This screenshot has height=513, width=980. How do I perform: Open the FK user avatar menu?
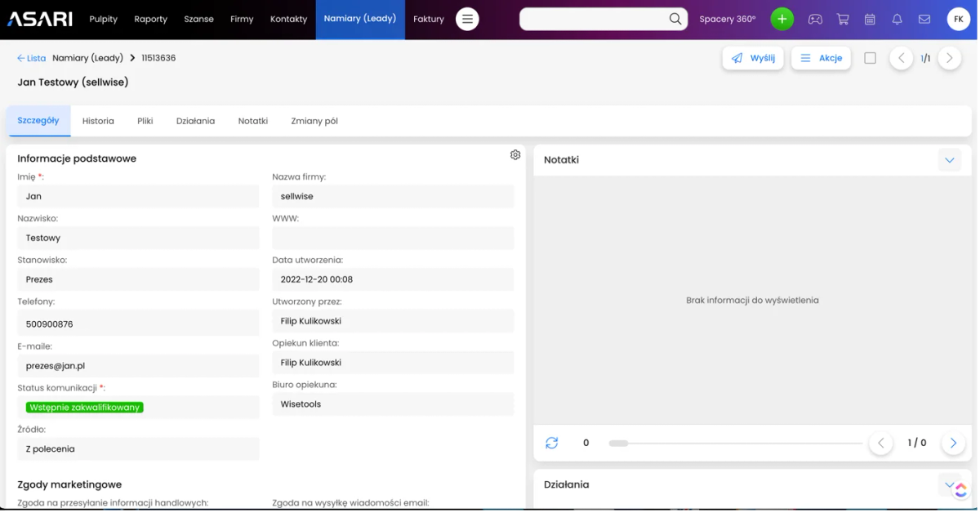pos(959,19)
